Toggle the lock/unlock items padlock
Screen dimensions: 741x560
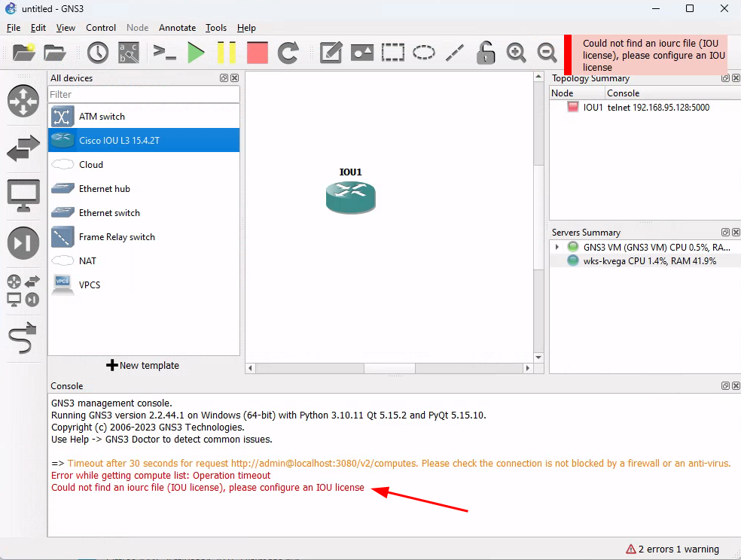[486, 53]
